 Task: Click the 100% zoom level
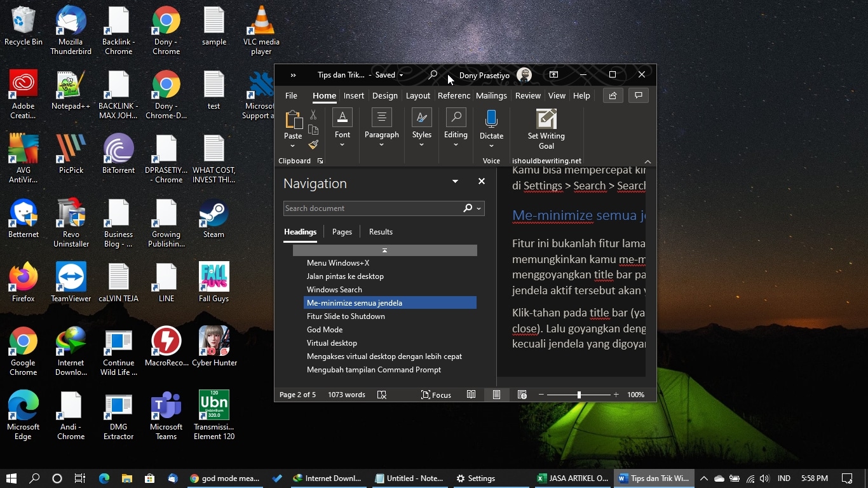click(x=635, y=395)
